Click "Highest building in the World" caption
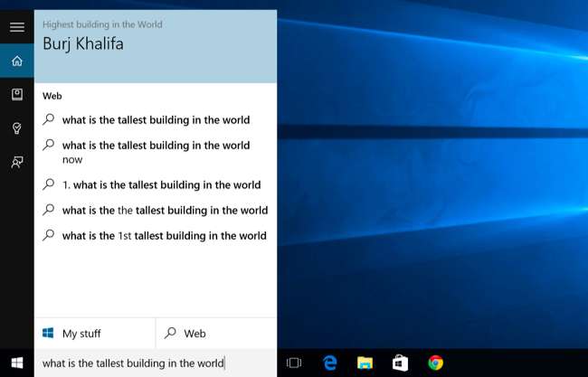Screen dimensions: 588x377 [102, 24]
